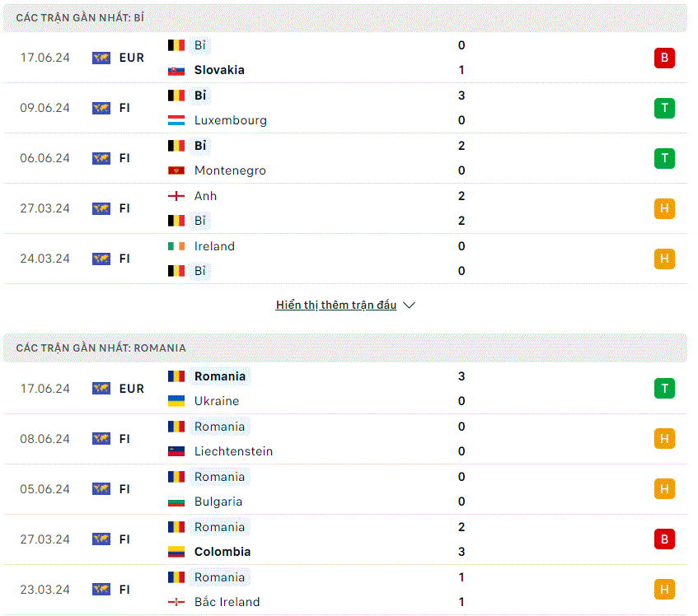This screenshot has width=698, height=616.
Task: Click the orange H badge for Anh vs Bỉ
Action: (x=664, y=208)
